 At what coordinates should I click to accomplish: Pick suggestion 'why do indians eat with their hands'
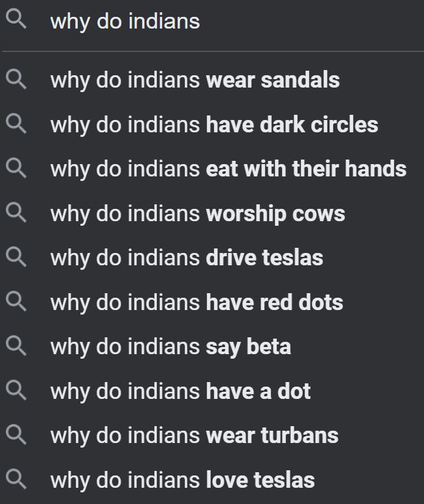[x=228, y=169]
